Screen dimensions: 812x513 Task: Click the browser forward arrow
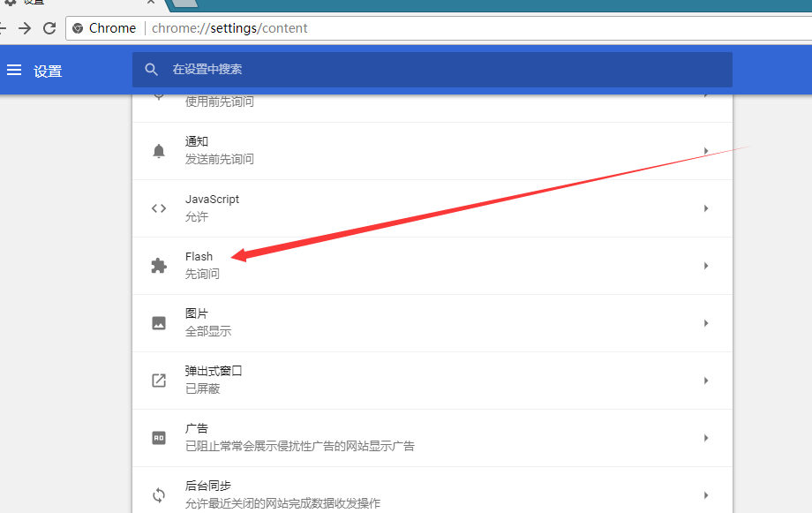[x=25, y=28]
